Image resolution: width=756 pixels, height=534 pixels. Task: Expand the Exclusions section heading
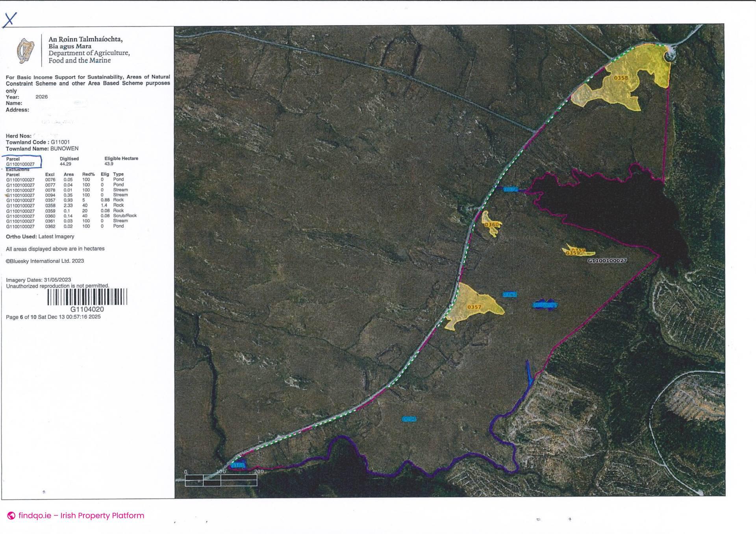click(17, 169)
